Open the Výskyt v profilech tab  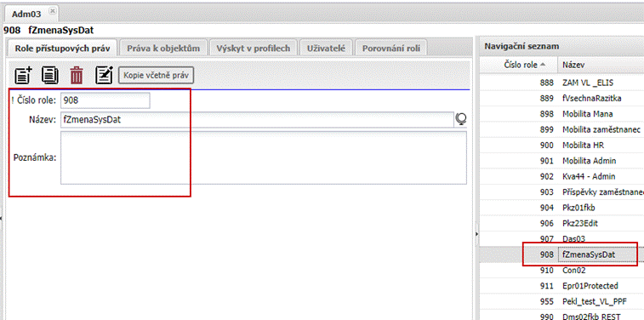tap(254, 48)
